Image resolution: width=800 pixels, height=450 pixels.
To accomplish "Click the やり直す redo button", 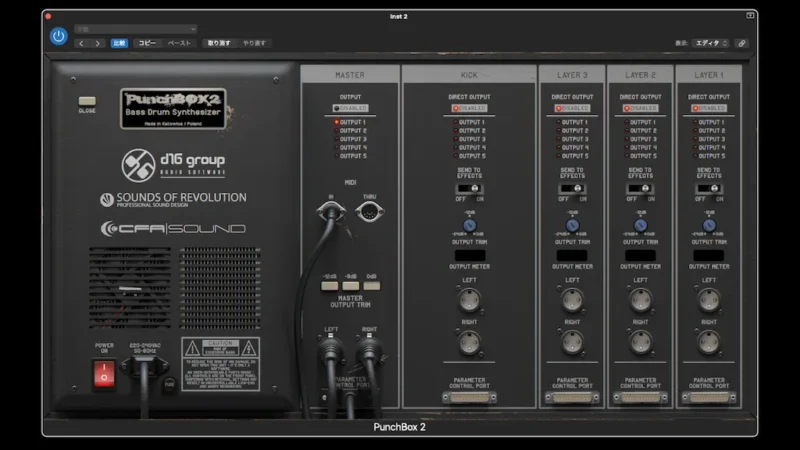I will pyautogui.click(x=254, y=43).
